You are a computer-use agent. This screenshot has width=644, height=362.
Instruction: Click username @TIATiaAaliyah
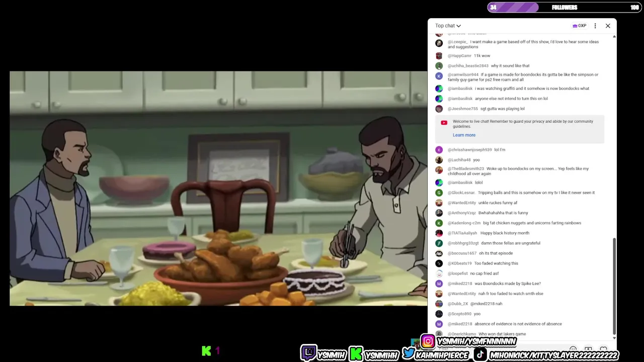tap(462, 233)
